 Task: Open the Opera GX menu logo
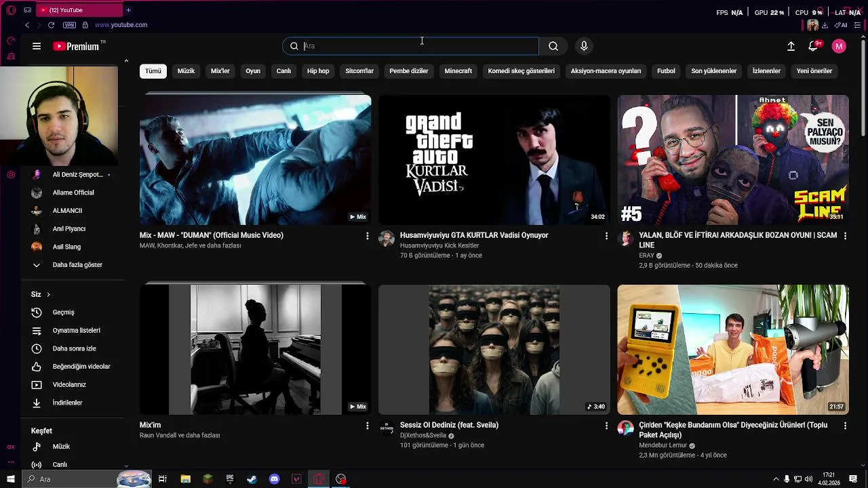pyautogui.click(x=11, y=10)
